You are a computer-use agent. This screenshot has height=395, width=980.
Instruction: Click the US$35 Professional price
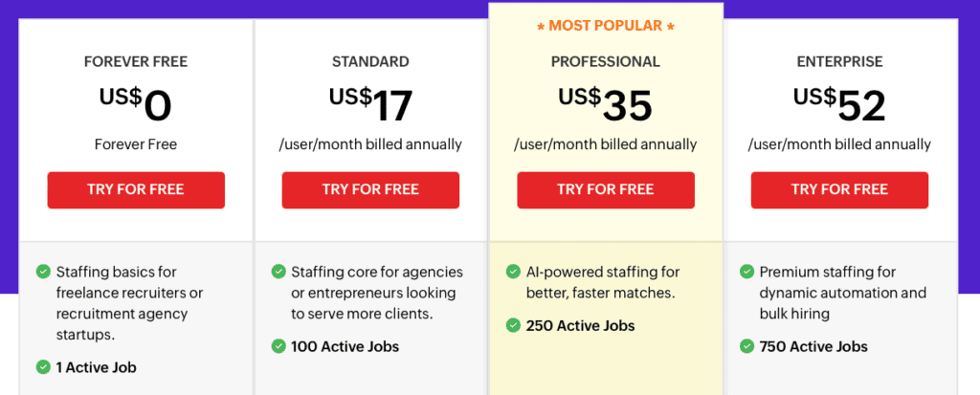pyautogui.click(x=606, y=104)
